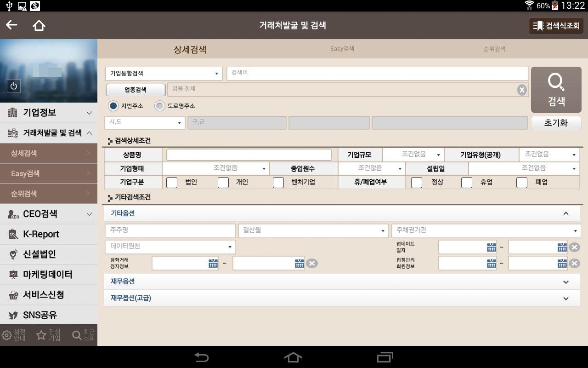Image resolution: width=588 pixels, height=368 pixels.
Task: Select the 지번주소 radio button
Action: pos(113,106)
